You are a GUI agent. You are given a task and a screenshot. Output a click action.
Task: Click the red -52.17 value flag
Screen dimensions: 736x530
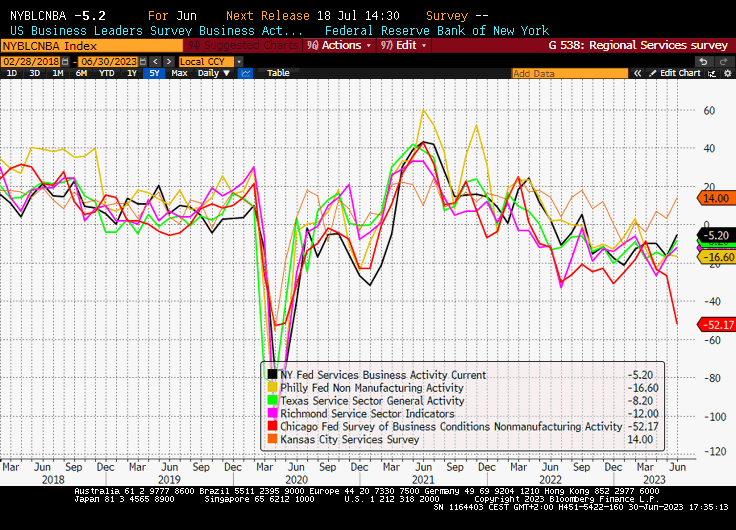pyautogui.click(x=717, y=324)
